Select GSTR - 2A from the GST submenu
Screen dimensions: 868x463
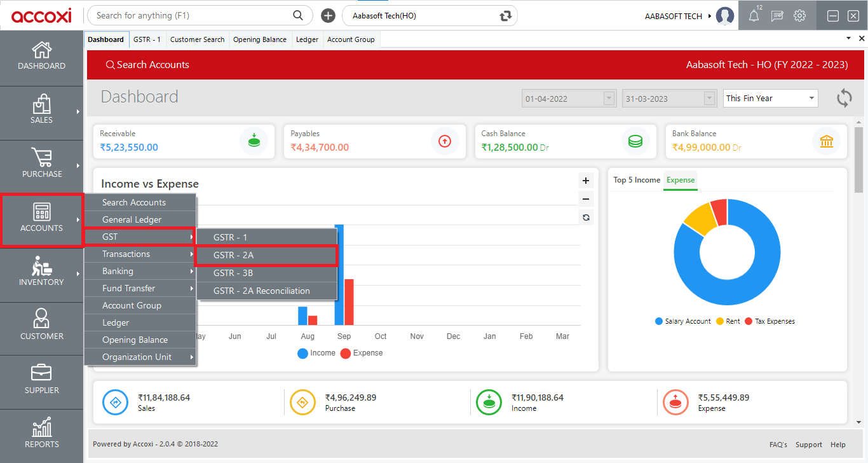[x=266, y=255]
